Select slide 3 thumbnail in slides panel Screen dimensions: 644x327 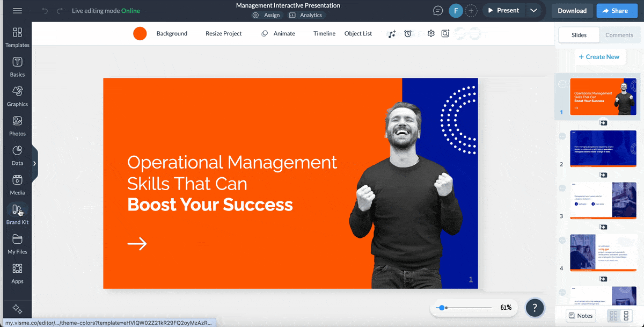pos(603,200)
